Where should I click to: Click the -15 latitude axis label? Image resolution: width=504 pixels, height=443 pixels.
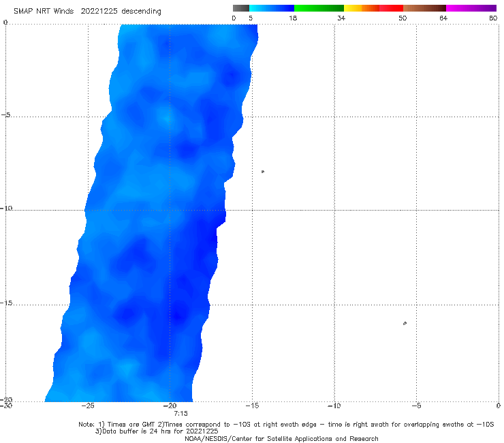(6, 303)
